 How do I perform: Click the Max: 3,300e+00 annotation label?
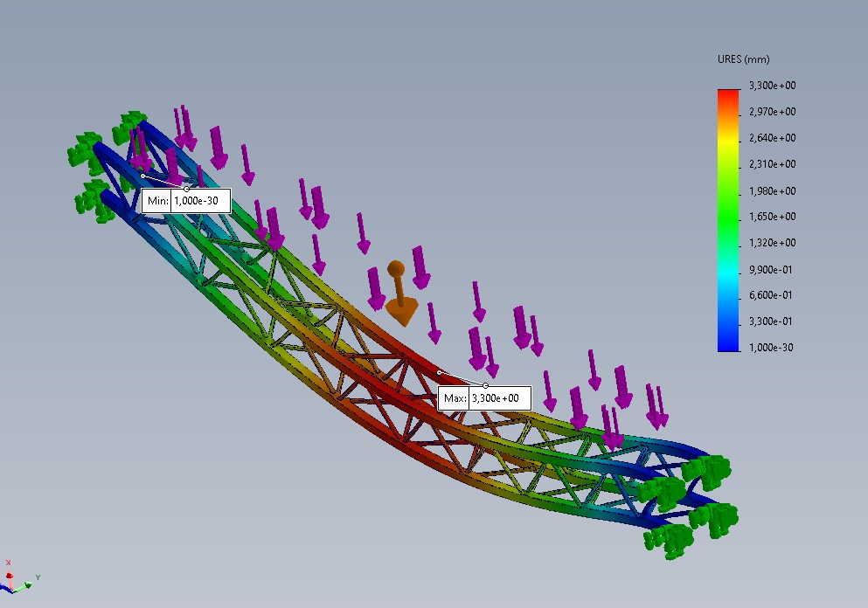pos(484,398)
